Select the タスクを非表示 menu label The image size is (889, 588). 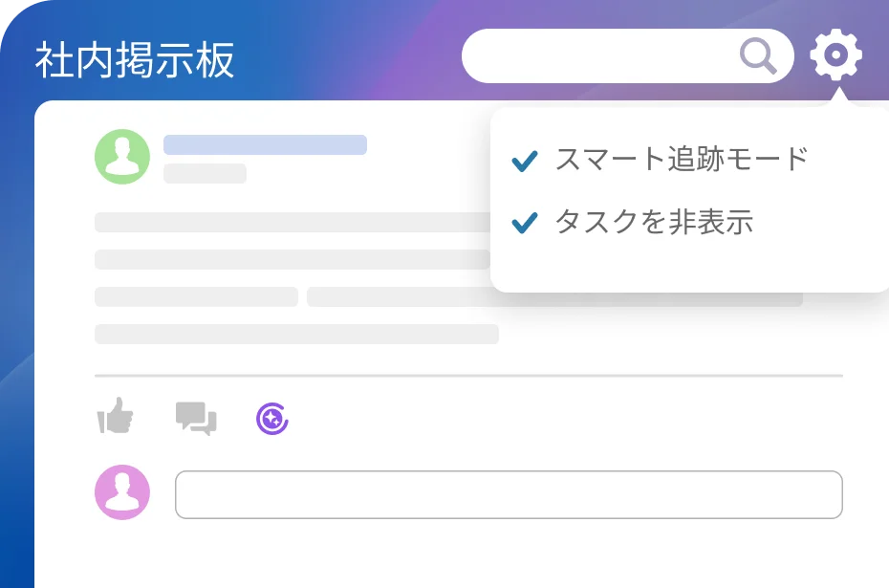(x=654, y=223)
